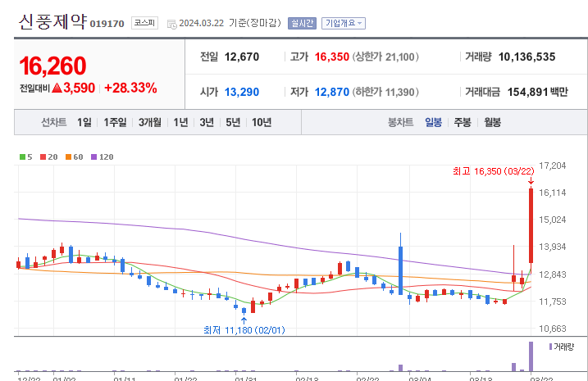This screenshot has width=588, height=381.
Task: Click the y-axis label 10,663
Action: click(x=553, y=329)
